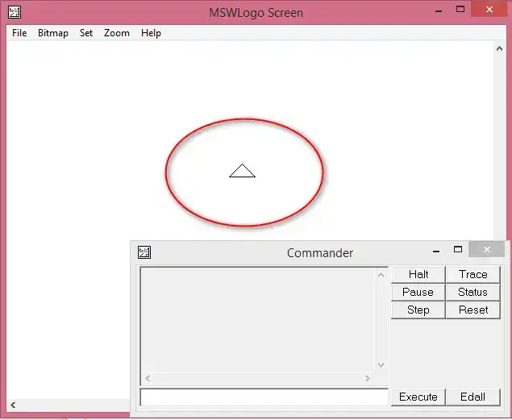512x420 pixels.
Task: Click the Commander history scroll right arrow
Action: (x=368, y=378)
